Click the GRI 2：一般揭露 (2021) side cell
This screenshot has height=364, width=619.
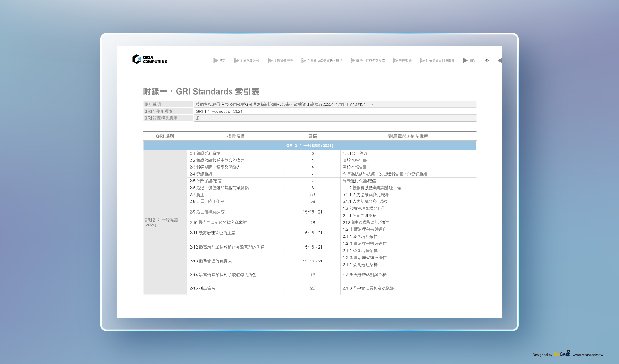[x=165, y=222]
